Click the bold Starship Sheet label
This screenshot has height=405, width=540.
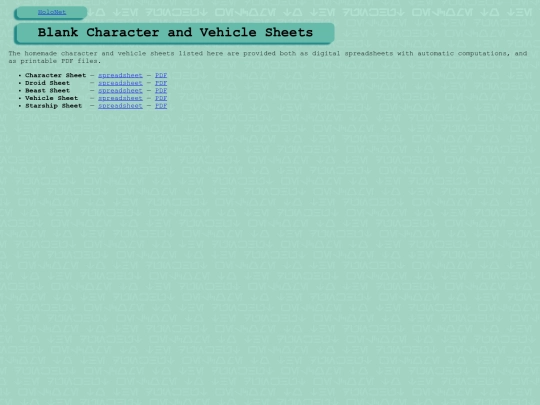[53, 106]
